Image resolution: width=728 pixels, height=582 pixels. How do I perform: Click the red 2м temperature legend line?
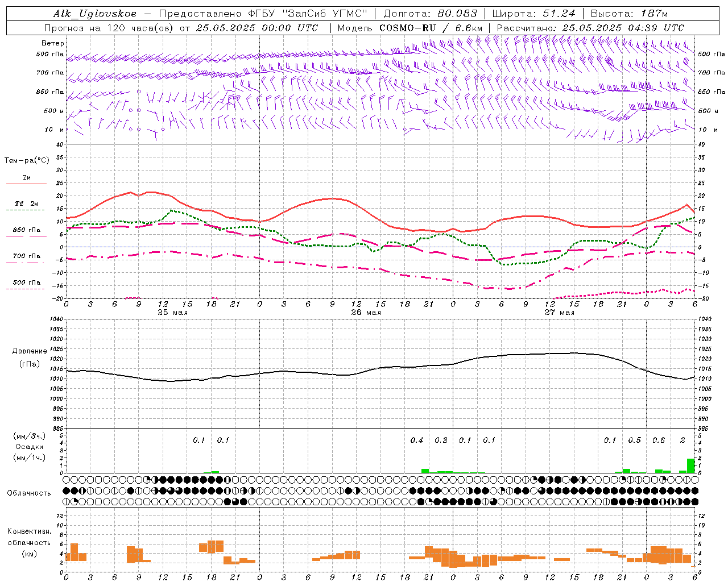coord(26,184)
